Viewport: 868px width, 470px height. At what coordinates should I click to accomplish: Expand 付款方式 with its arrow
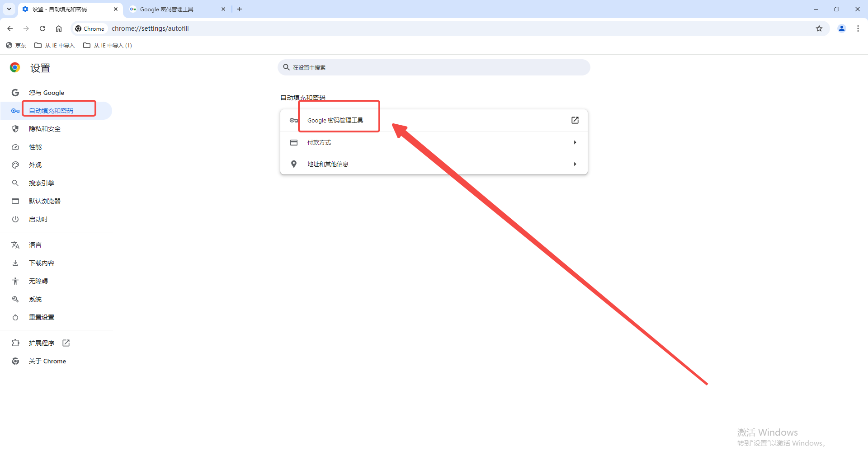tap(575, 142)
